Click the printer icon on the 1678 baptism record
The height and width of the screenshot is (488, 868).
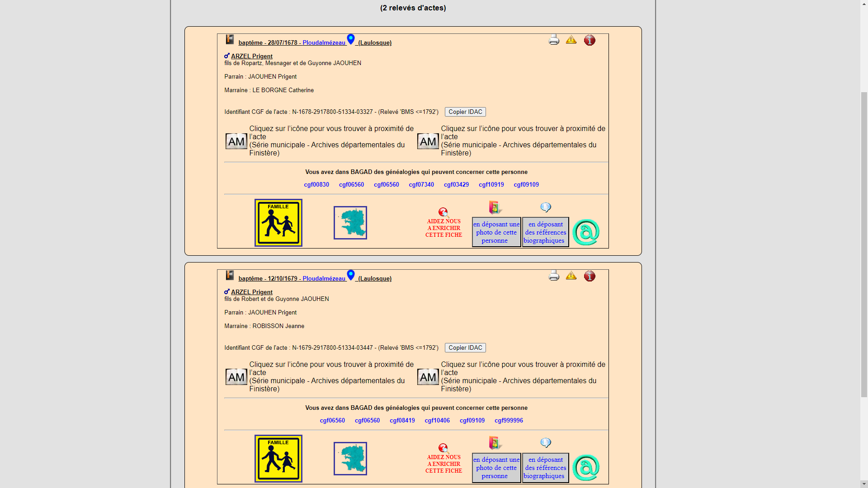point(554,40)
